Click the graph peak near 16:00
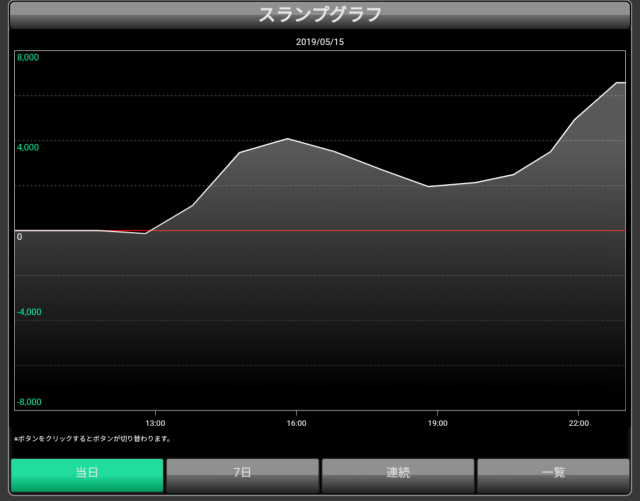Screen dimensions: 640x501 287,139
